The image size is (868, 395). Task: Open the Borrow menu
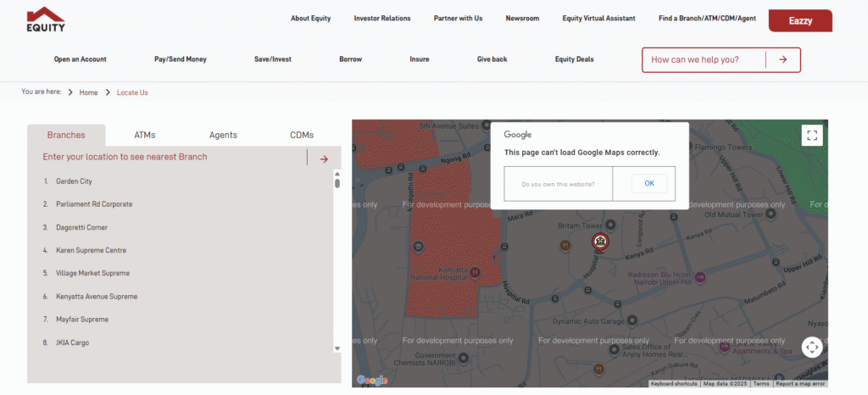tap(350, 59)
